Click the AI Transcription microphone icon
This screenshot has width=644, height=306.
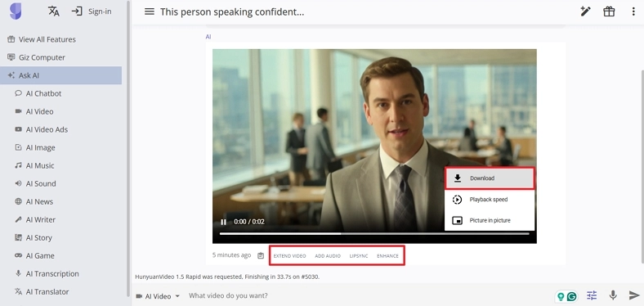coord(18,273)
